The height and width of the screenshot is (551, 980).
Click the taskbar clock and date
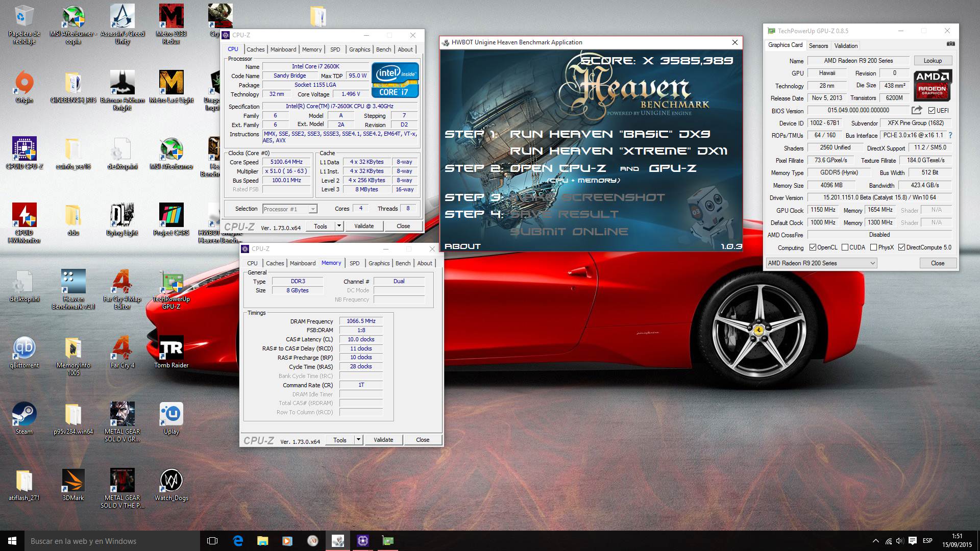957,541
